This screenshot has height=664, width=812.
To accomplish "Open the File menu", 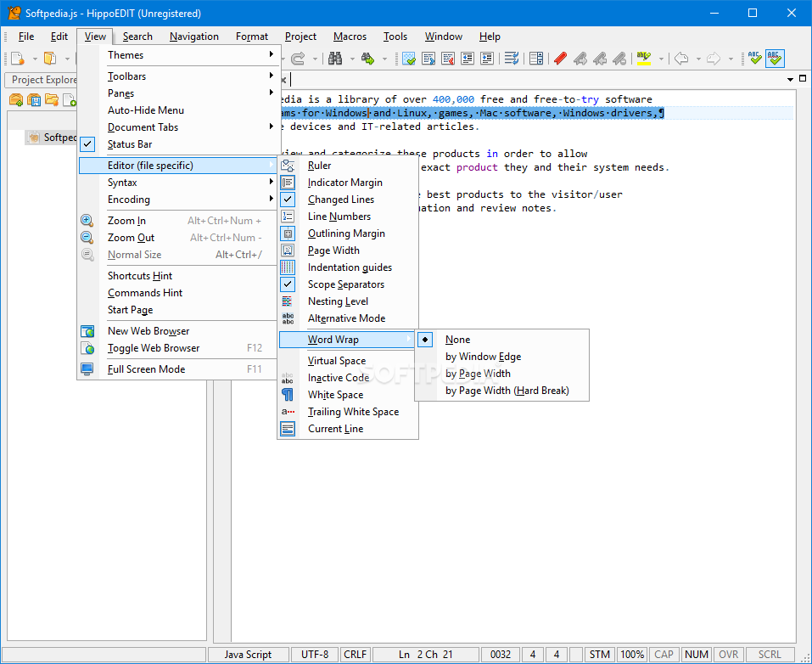I will pos(26,37).
